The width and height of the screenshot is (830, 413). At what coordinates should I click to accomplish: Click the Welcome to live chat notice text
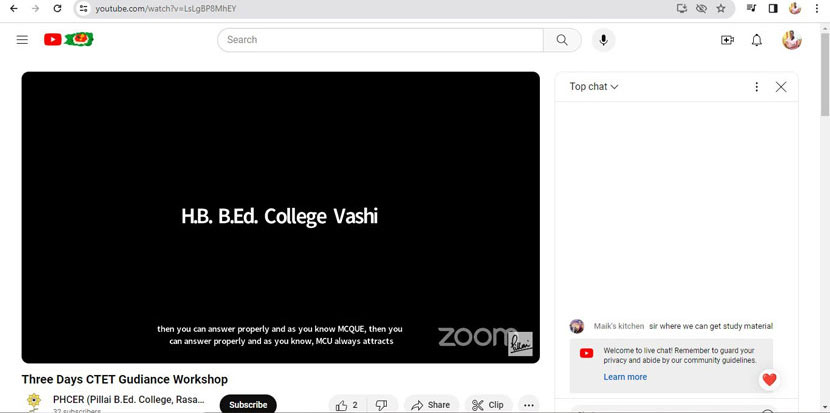coord(680,355)
